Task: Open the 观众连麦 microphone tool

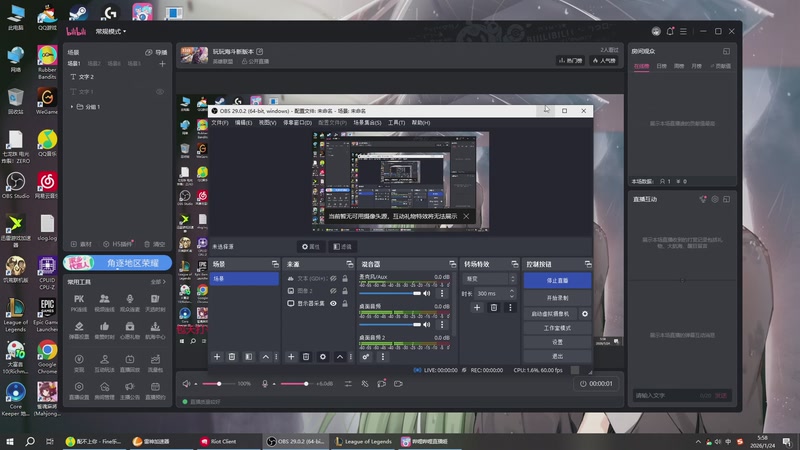Action: [130, 303]
